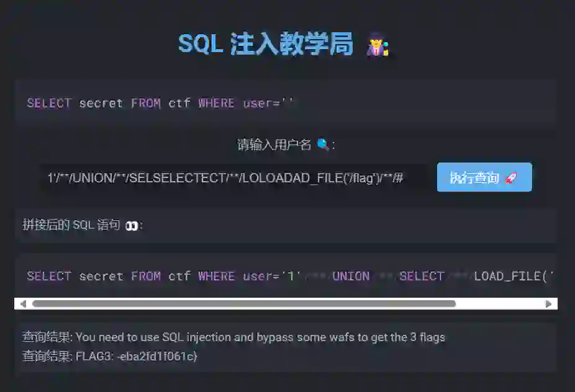Click the left scroll arrow of SQL box
Image resolution: width=575 pixels, height=392 pixels.
pos(23,304)
